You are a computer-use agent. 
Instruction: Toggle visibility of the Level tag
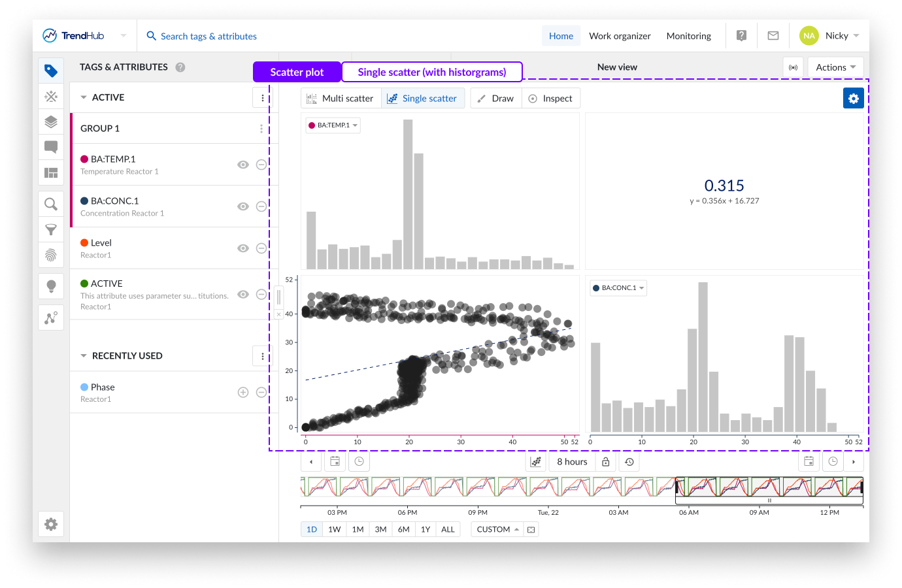pyautogui.click(x=243, y=248)
